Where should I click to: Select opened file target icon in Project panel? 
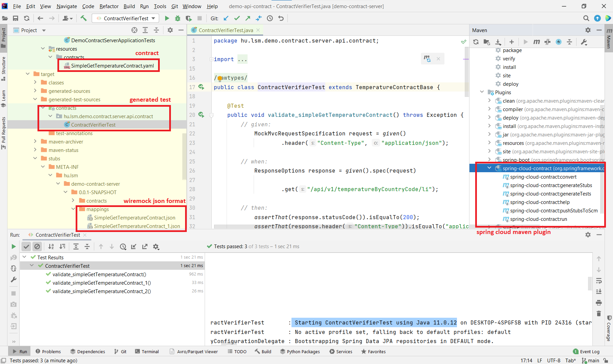[x=134, y=30]
